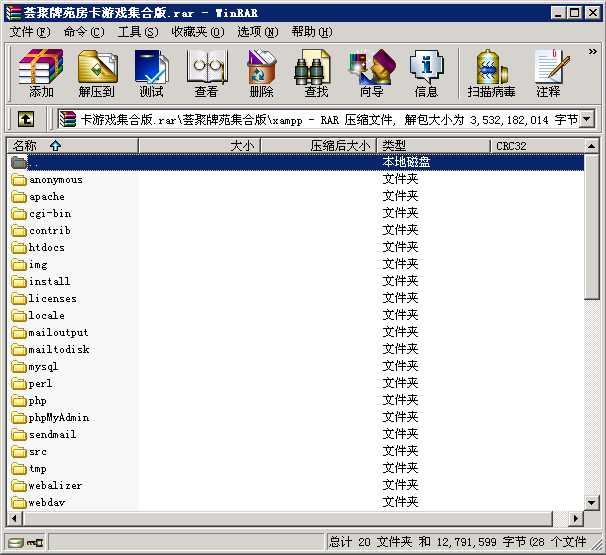This screenshot has width=606, height=555.
Task: Open the Commands (命令) menu
Action: pyautogui.click(x=84, y=32)
